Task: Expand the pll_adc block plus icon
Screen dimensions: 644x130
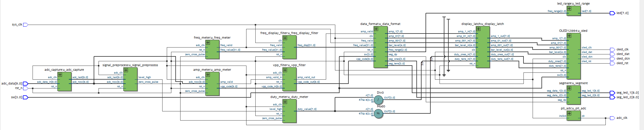Action: [x=569, y=113]
